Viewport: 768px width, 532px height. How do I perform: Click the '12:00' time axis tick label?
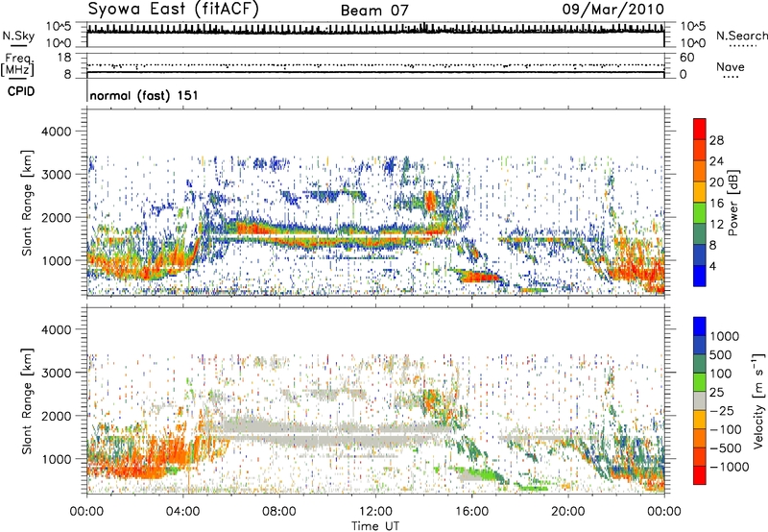[375, 512]
